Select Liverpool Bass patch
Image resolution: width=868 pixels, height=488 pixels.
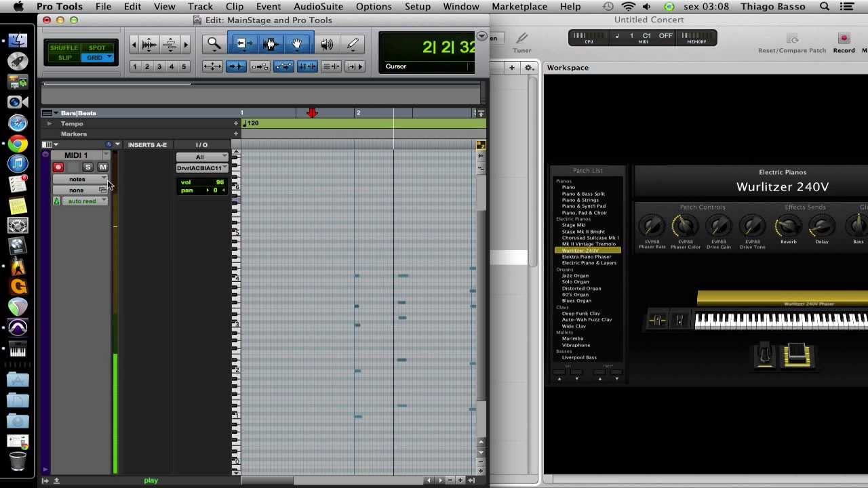pos(579,358)
